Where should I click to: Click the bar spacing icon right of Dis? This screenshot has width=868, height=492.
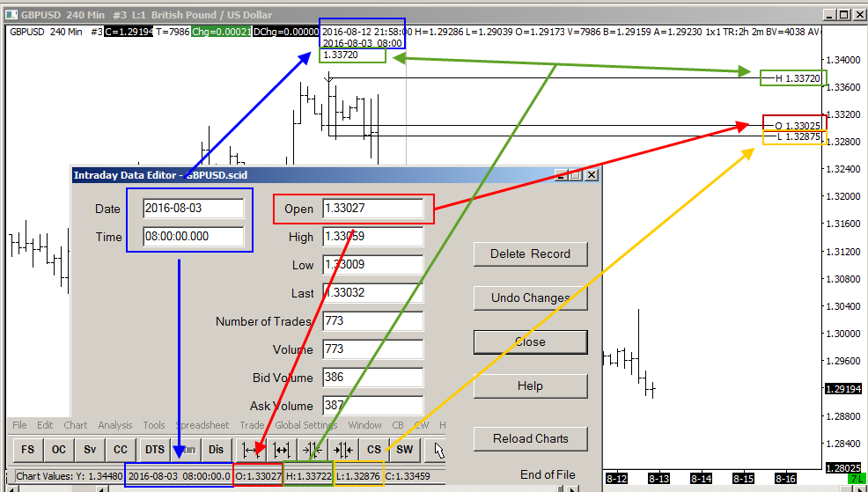(251, 450)
